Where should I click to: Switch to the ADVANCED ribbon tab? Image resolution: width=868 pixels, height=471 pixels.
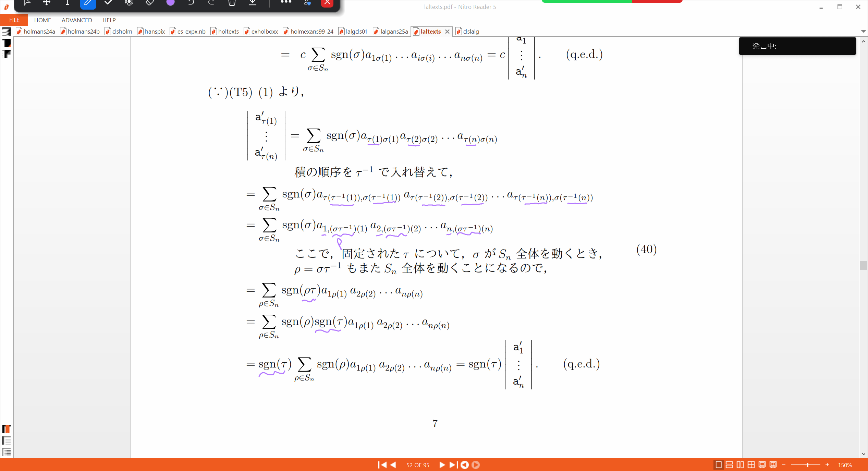(77, 20)
